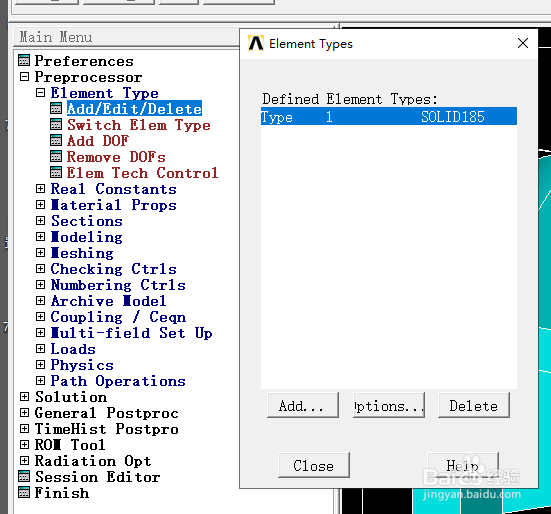The height and width of the screenshot is (514, 551).
Task: Close the Element Types dialog with X
Action: click(x=523, y=43)
